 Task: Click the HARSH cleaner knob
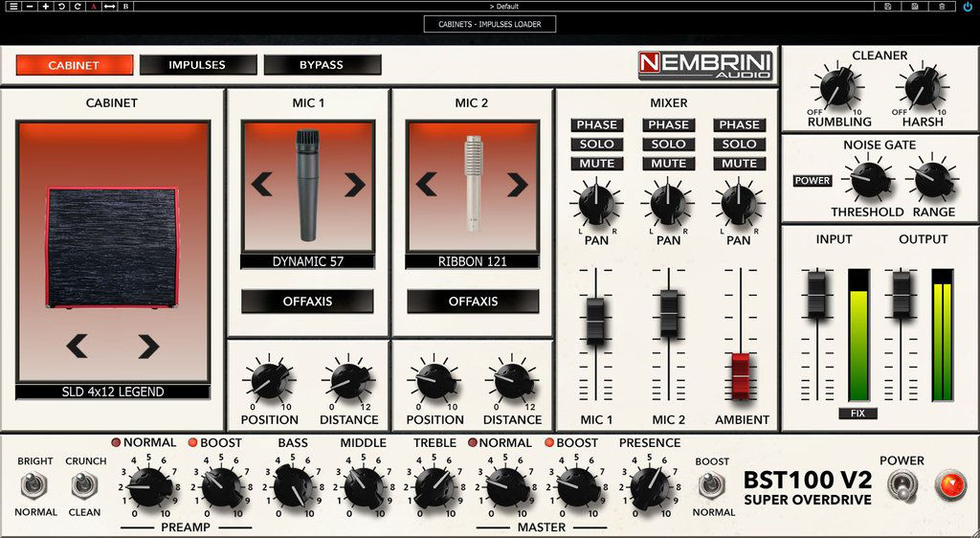922,89
